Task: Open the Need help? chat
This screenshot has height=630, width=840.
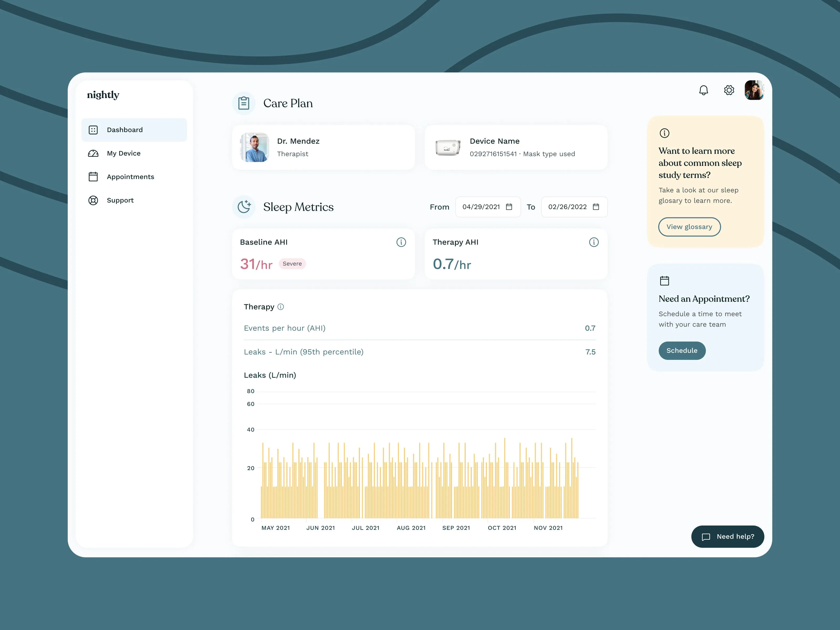Action: click(727, 537)
